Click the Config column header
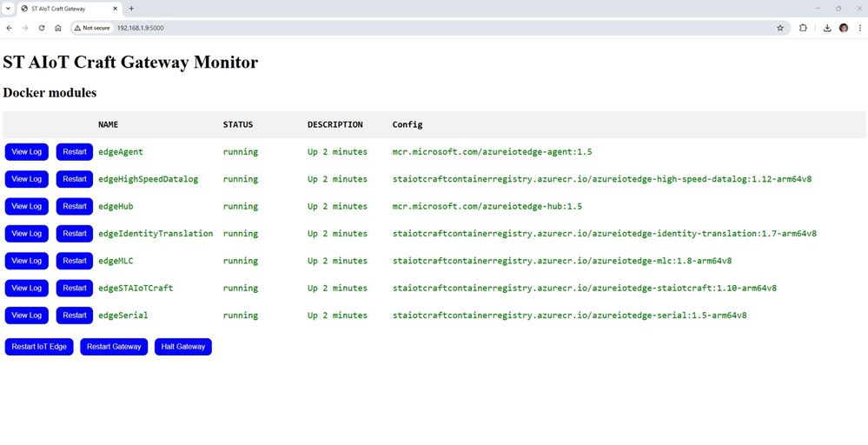868x445 pixels. point(407,124)
